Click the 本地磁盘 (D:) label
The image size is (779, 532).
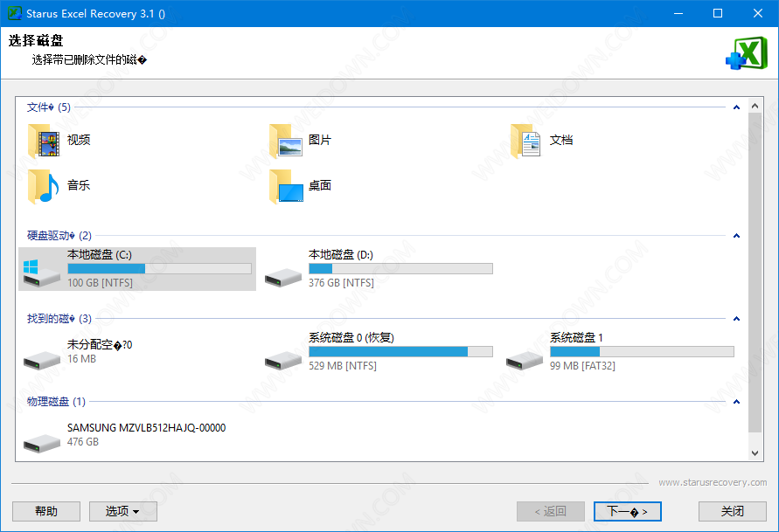341,255
